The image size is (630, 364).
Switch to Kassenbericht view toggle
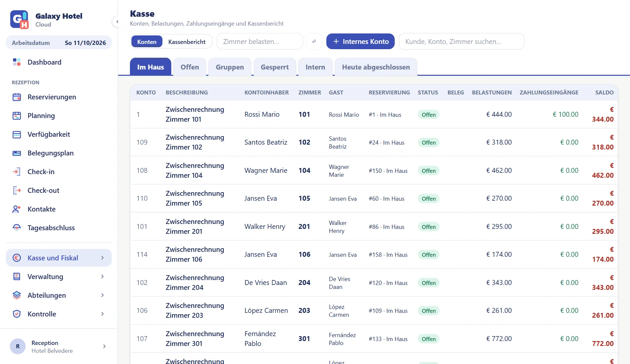tap(187, 42)
